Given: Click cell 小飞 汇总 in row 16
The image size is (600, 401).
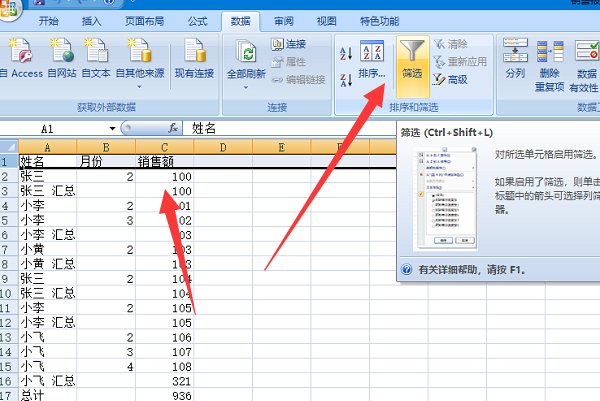Looking at the screenshot, I should click(47, 381).
